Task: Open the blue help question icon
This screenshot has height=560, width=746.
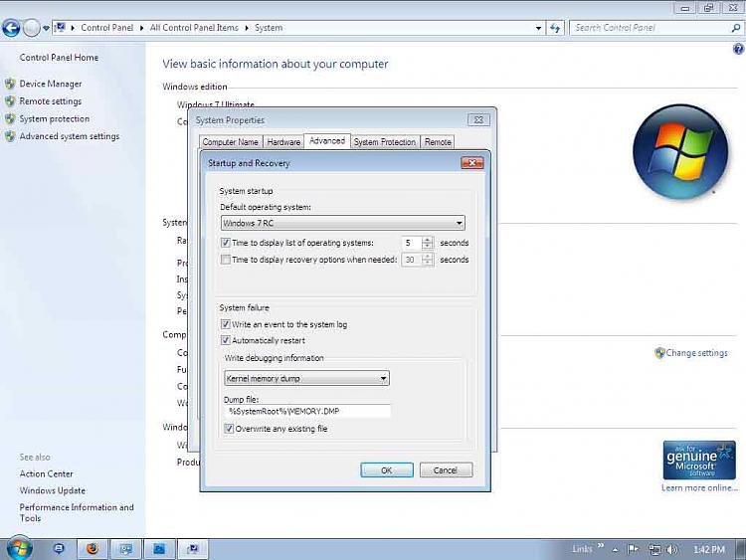Action: (x=738, y=49)
